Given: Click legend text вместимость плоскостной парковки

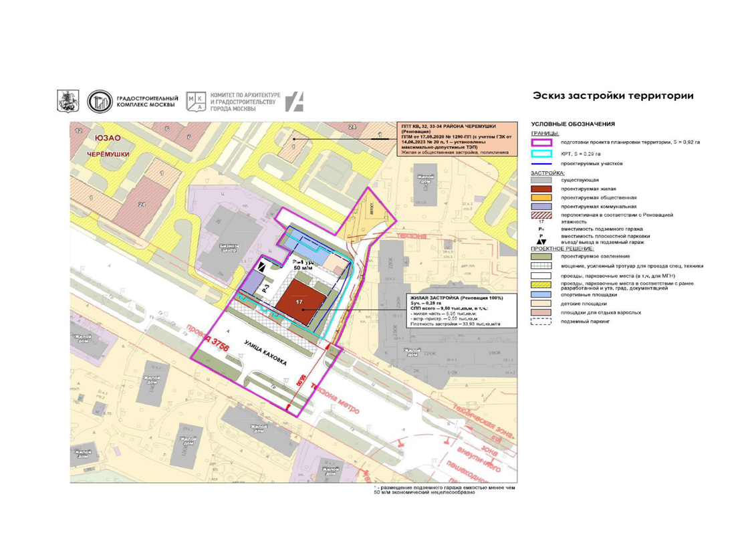Looking at the screenshot, I should pos(605,236).
